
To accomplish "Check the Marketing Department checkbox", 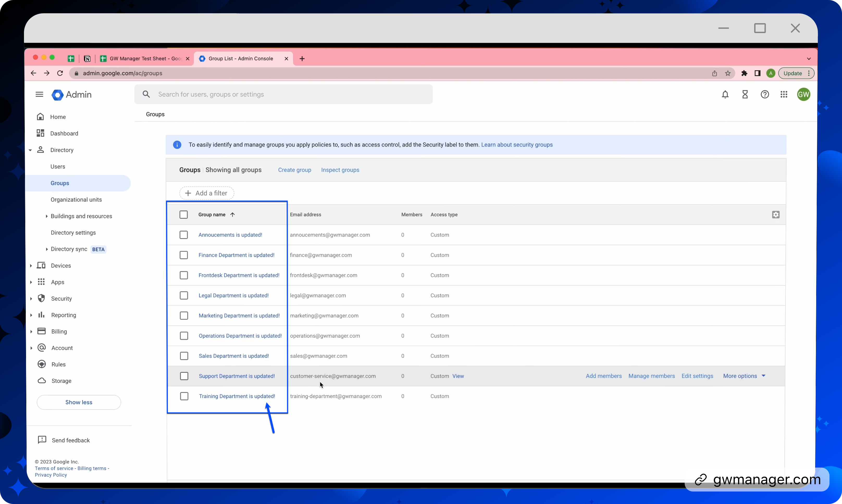I will pyautogui.click(x=184, y=316).
